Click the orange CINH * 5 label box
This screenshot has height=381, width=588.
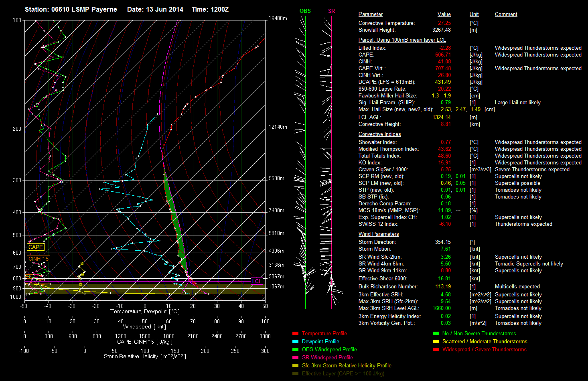(x=38, y=259)
